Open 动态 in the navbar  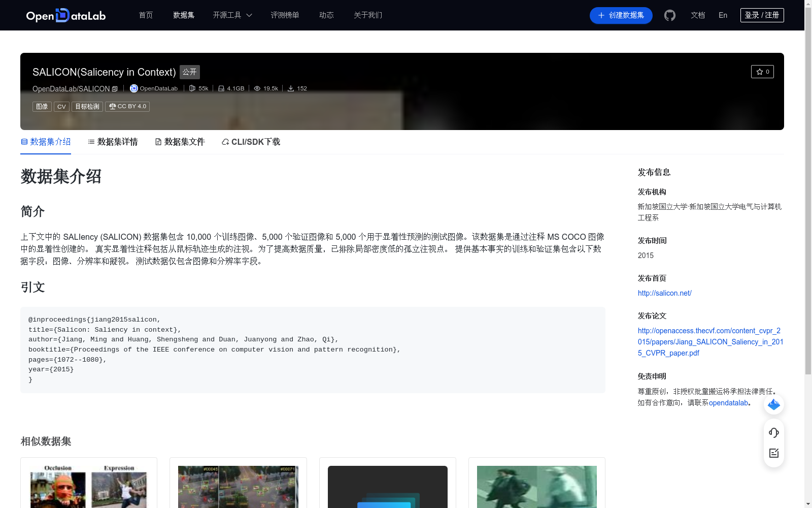click(326, 15)
